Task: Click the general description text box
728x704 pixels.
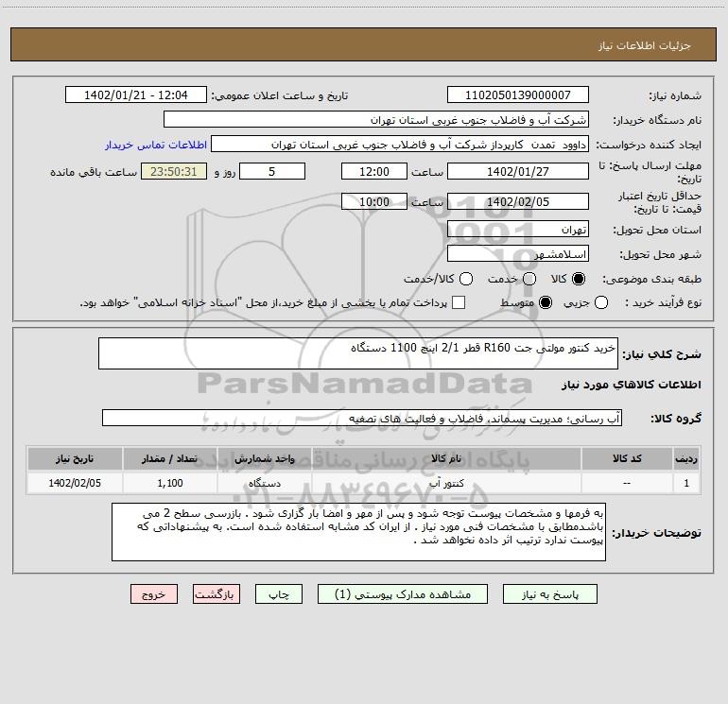Action: click(x=358, y=353)
